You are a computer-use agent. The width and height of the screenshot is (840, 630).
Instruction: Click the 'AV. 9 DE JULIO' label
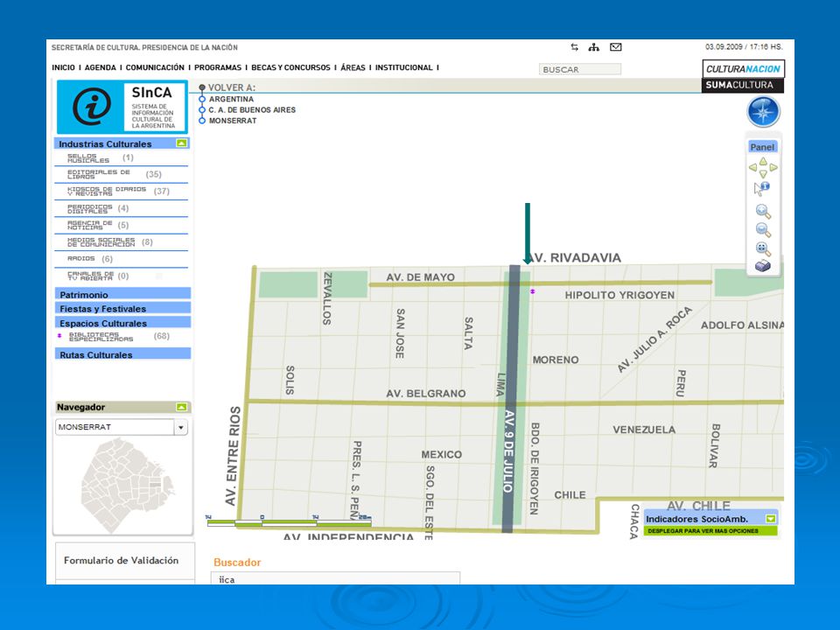pos(508,451)
